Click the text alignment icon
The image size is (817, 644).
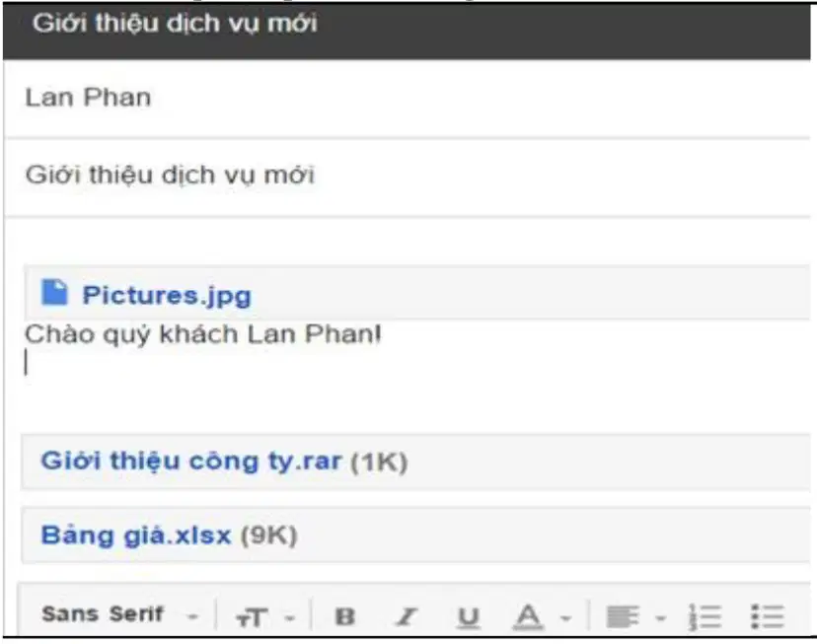(x=623, y=617)
